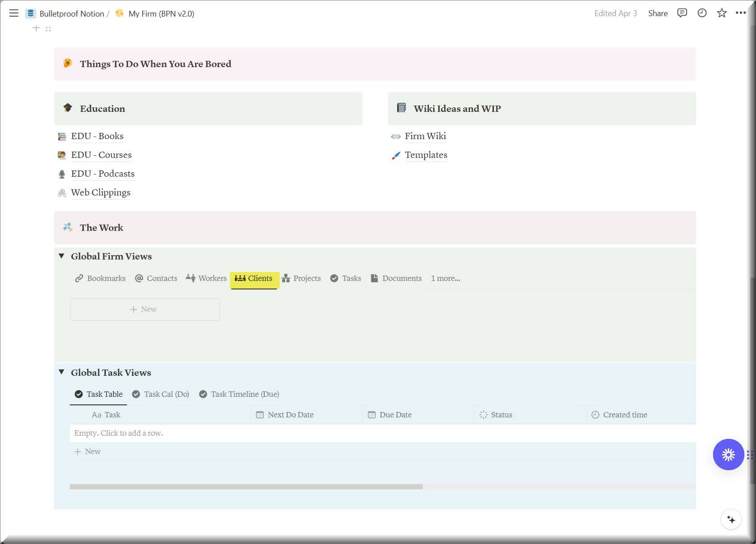Viewport: 756px width, 544px height.
Task: Click the six-dot block drag handle
Action: [x=48, y=29]
